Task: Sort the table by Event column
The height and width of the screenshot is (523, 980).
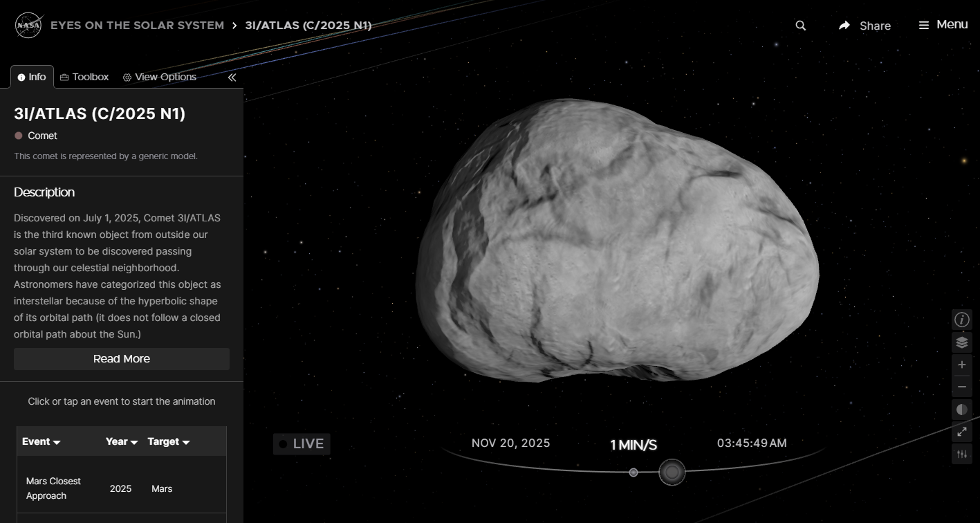Action: 41,441
